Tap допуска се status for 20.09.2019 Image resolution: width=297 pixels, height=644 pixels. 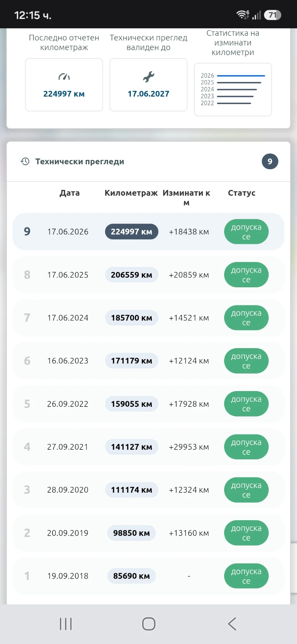246,533
